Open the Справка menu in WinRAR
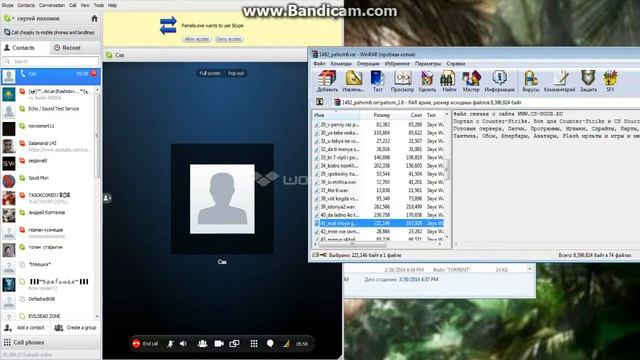Viewport: 640px width, 360px height. [456, 64]
